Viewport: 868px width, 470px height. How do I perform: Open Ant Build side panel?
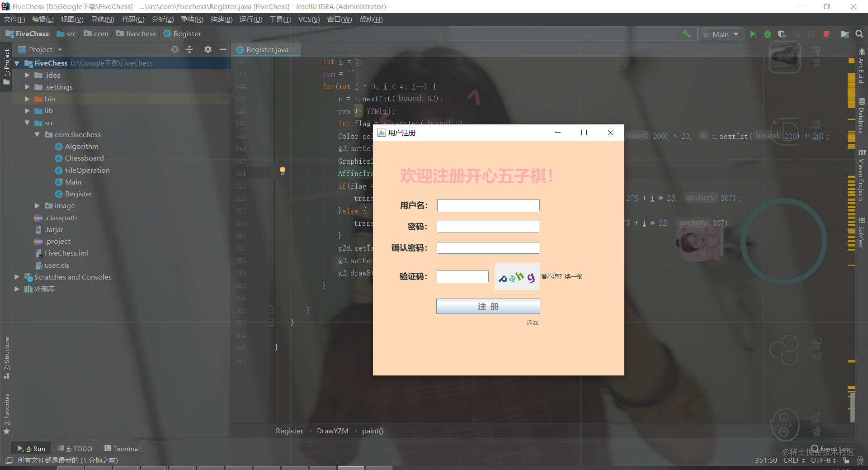pos(862,65)
